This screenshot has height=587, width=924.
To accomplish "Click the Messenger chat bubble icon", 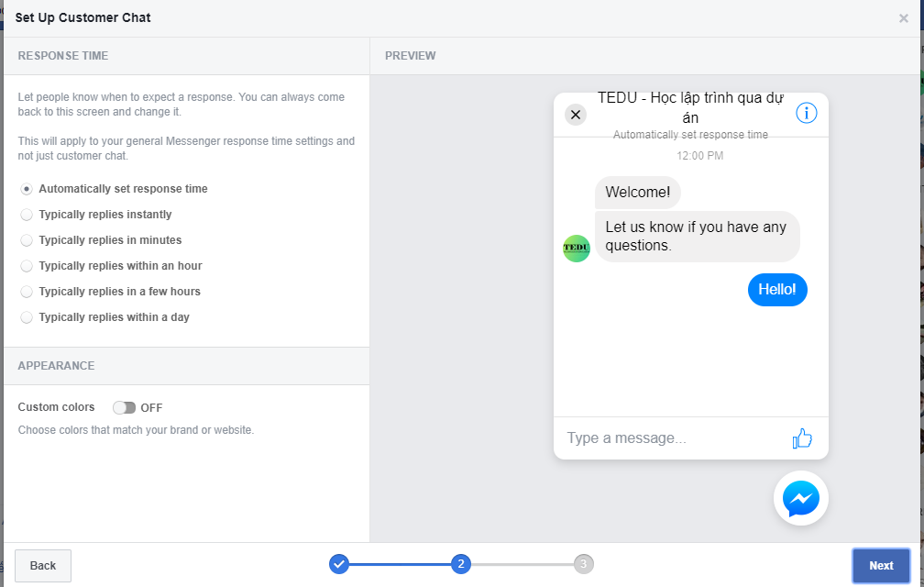I will [x=800, y=499].
